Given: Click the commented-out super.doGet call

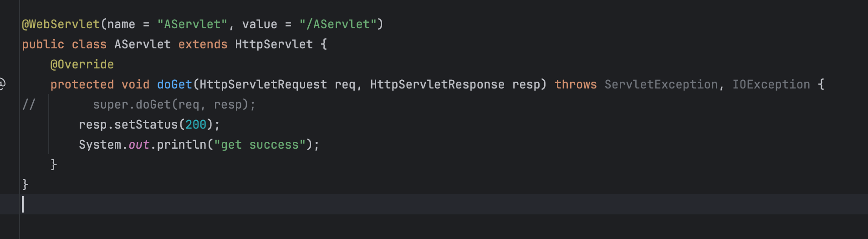Looking at the screenshot, I should click(174, 104).
